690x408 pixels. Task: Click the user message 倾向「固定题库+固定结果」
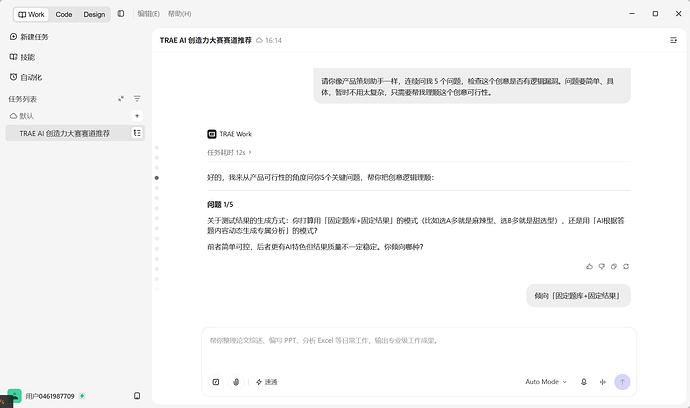click(x=578, y=296)
